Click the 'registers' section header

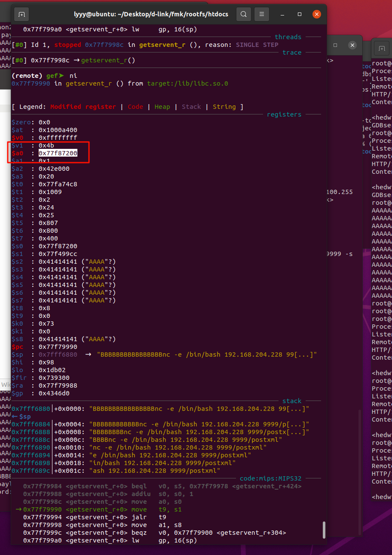pyautogui.click(x=284, y=114)
